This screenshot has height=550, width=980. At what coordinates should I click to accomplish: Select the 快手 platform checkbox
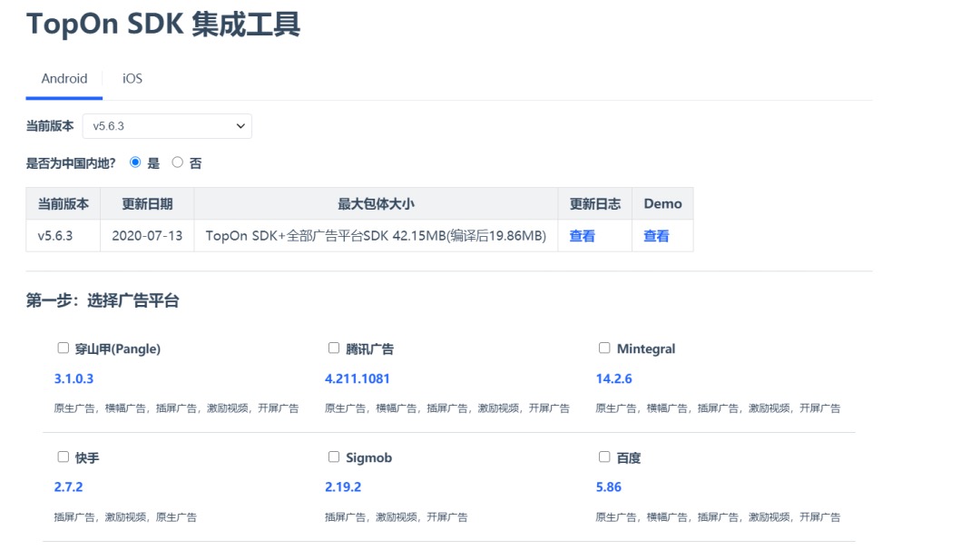(64, 457)
